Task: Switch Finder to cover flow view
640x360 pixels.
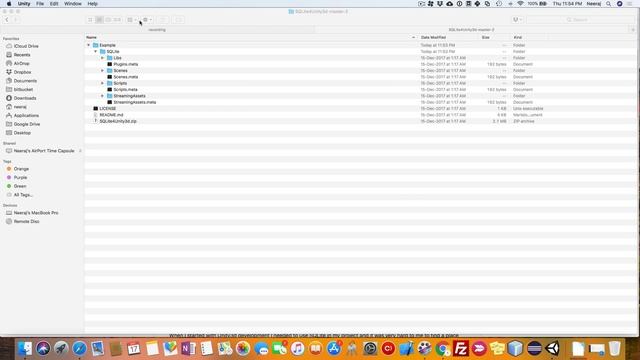Action: point(118,20)
